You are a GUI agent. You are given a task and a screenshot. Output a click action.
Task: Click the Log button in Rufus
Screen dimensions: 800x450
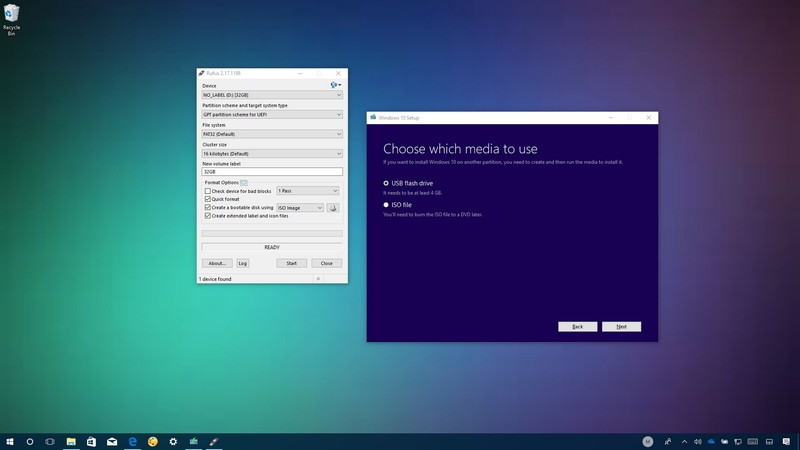pyautogui.click(x=243, y=263)
